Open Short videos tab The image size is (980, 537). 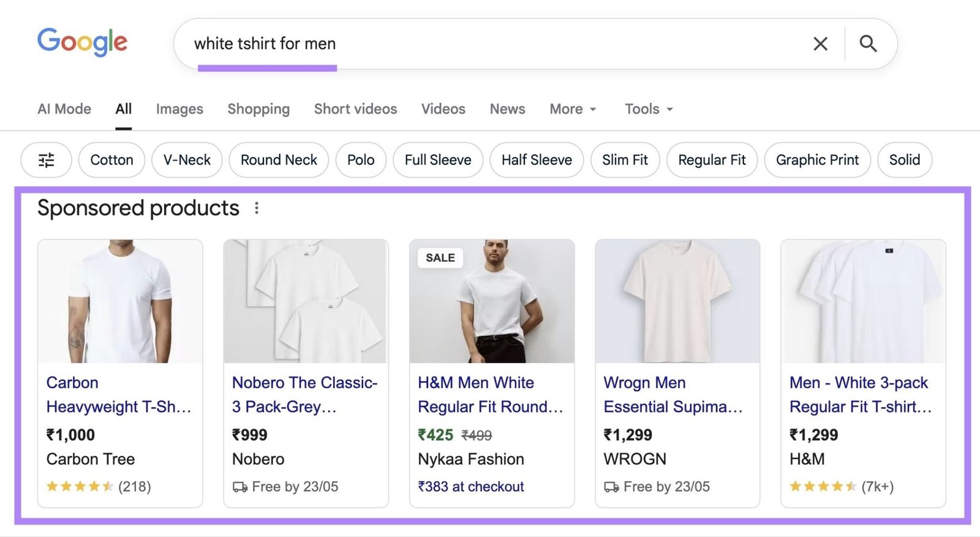point(355,109)
